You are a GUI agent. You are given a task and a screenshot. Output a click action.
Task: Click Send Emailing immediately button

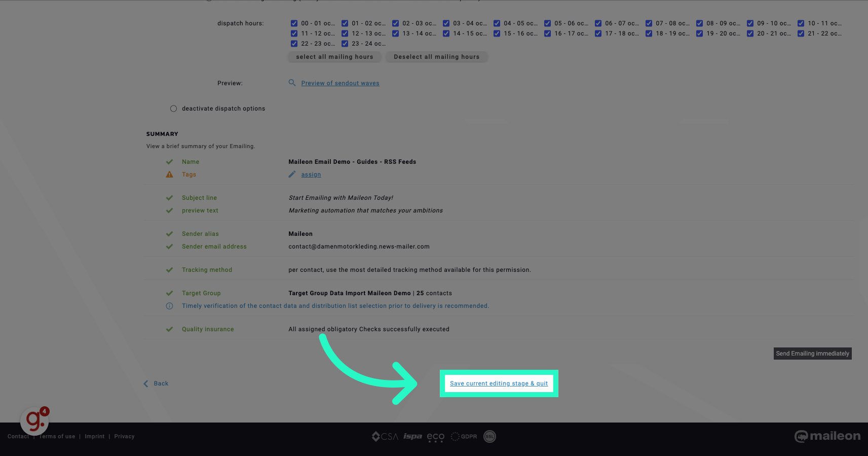pyautogui.click(x=812, y=354)
